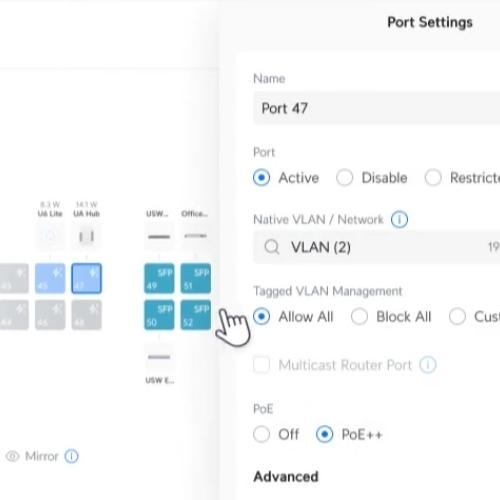Image resolution: width=500 pixels, height=500 pixels.
Task: Open Native VLAN info tooltip icon
Action: click(x=399, y=219)
